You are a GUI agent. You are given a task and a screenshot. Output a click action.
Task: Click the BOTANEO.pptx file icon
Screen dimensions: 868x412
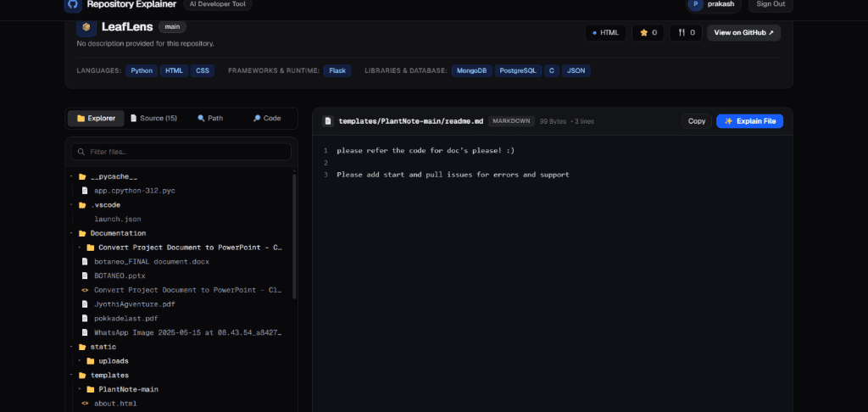click(x=85, y=276)
